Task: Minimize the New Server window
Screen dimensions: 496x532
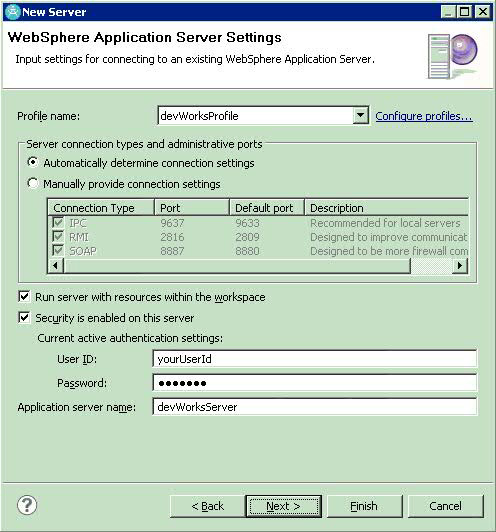Action: pyautogui.click(x=448, y=12)
